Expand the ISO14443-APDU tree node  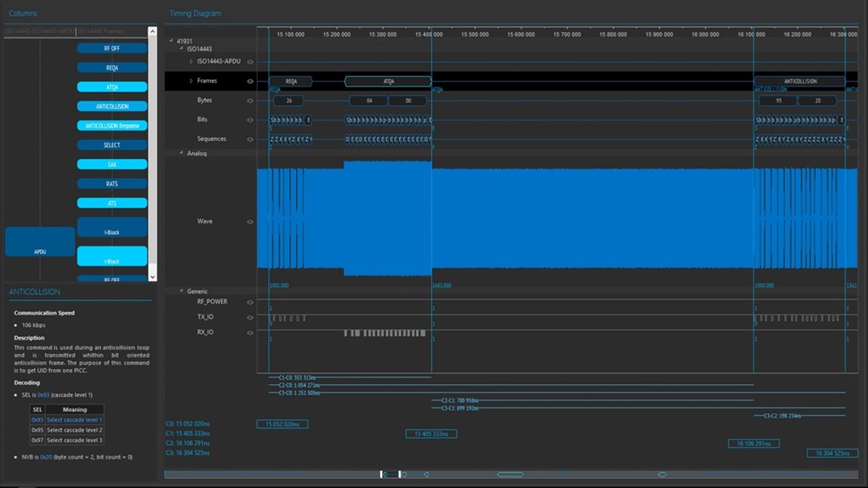[x=191, y=62]
